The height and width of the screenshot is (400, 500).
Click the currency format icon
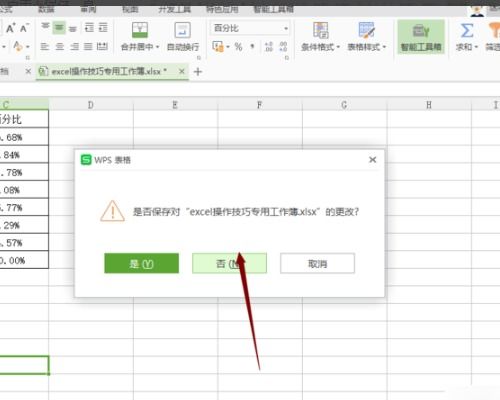(218, 46)
